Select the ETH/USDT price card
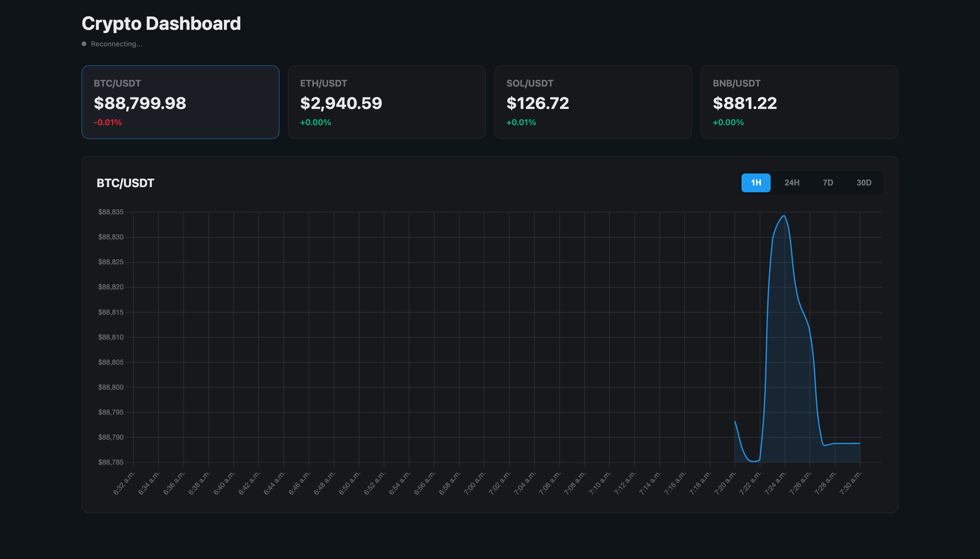980x559 pixels. click(386, 102)
